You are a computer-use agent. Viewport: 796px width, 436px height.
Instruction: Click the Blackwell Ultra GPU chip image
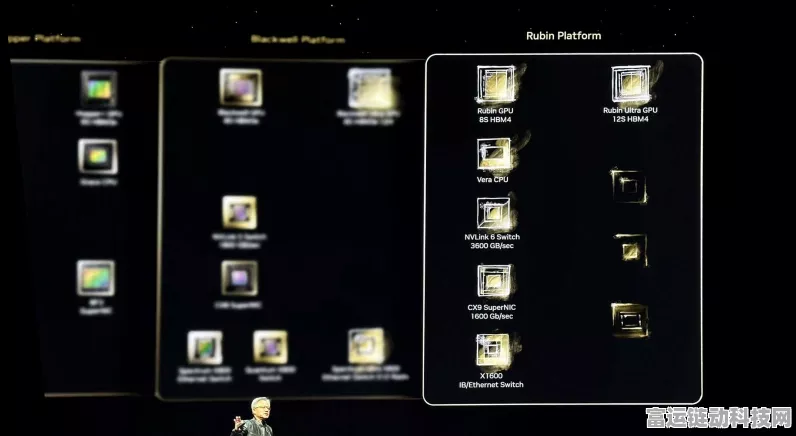(370, 88)
